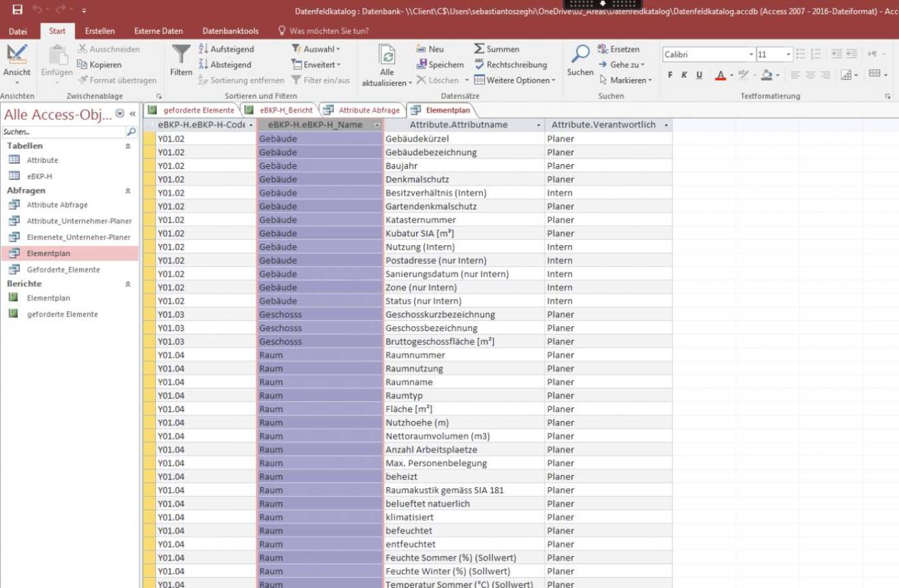Sort records with Aufsteigend
Screen dimensions: 899x588
point(226,49)
